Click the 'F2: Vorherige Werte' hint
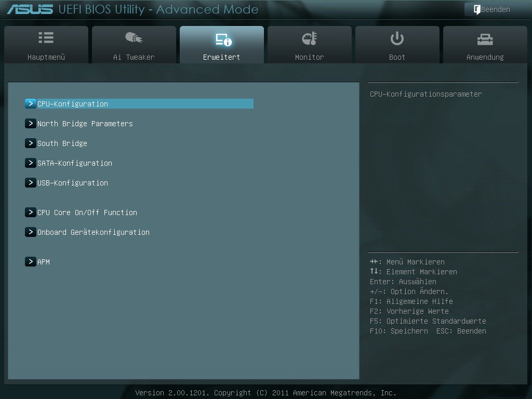Viewport: 532px width, 399px height. click(409, 311)
